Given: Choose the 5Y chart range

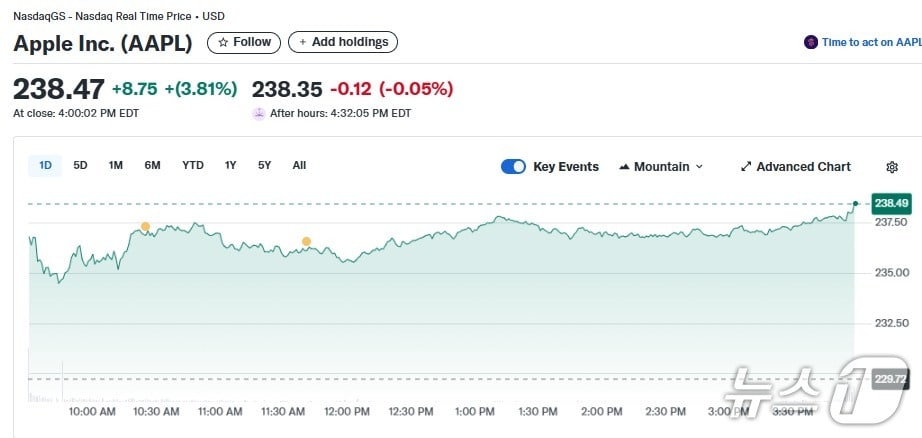Looking at the screenshot, I should coord(264,166).
